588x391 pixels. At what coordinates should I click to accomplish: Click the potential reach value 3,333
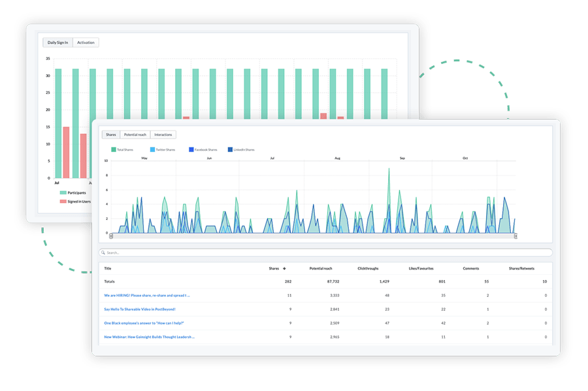(x=335, y=296)
